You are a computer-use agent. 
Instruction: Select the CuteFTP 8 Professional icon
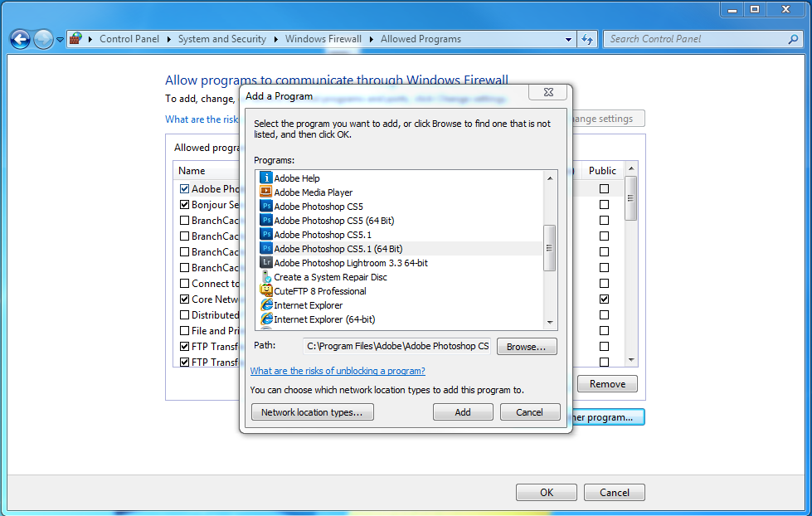click(x=265, y=290)
